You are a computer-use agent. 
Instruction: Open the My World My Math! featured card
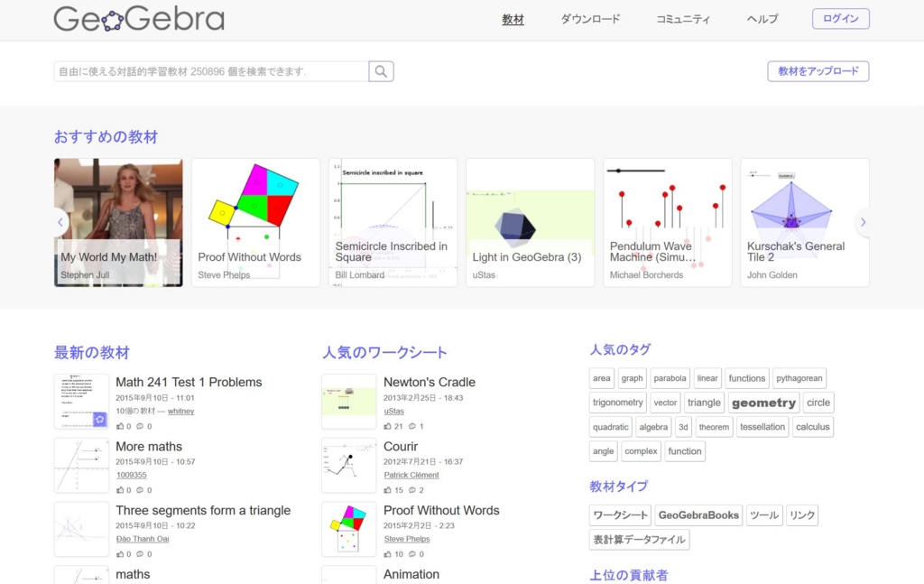click(x=118, y=223)
